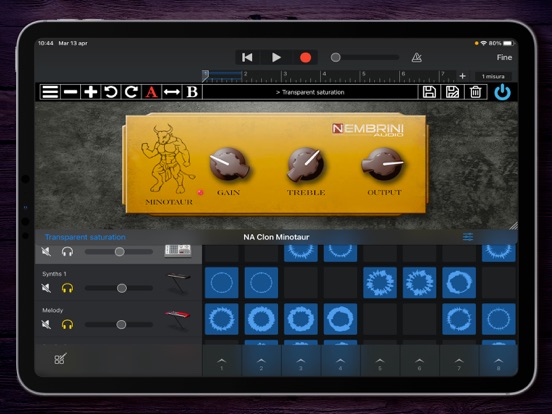Tap the Fine button
This screenshot has height=414, width=552.
(504, 57)
